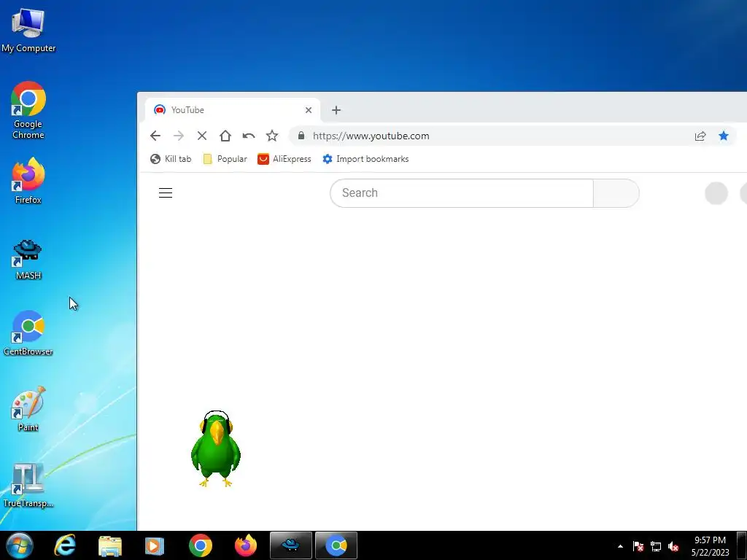Select the YouTube browser tab

point(232,110)
